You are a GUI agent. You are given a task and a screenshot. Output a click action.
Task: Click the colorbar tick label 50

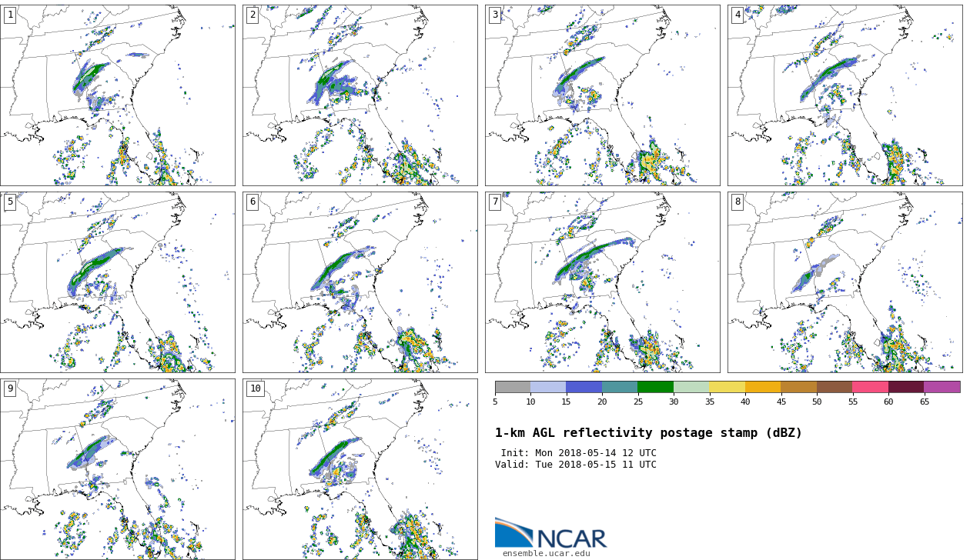[817, 402]
